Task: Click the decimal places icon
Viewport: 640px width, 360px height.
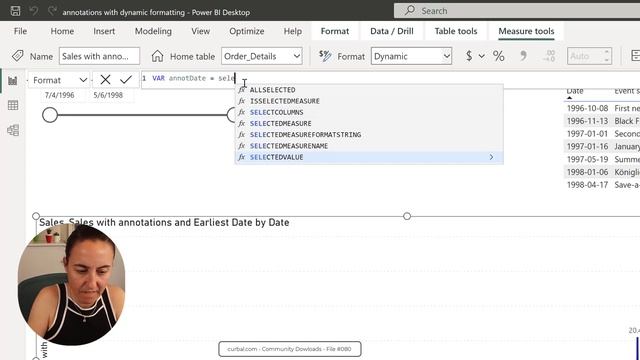Action: (x=549, y=56)
